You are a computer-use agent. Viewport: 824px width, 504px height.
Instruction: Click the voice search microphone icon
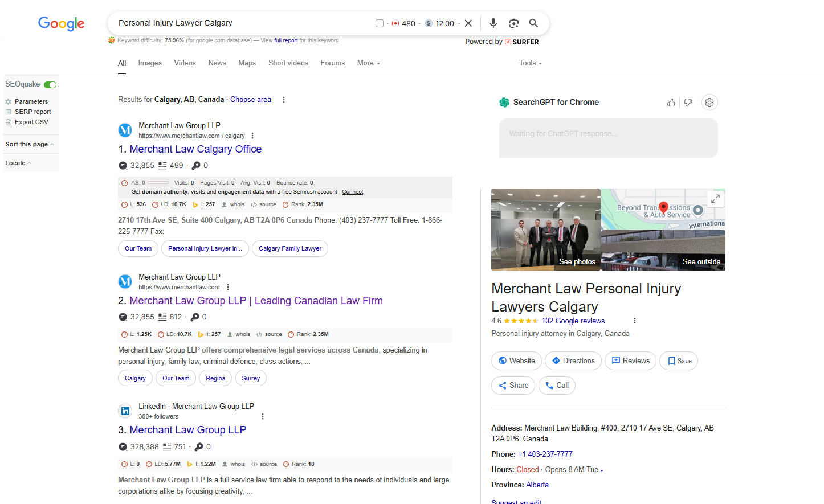tap(493, 23)
